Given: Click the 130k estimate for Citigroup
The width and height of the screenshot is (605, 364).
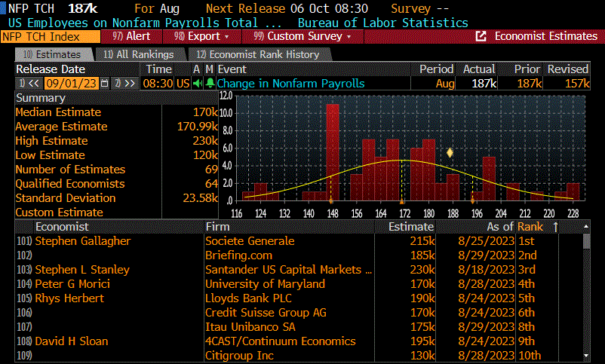Looking at the screenshot, I should 422,355.
